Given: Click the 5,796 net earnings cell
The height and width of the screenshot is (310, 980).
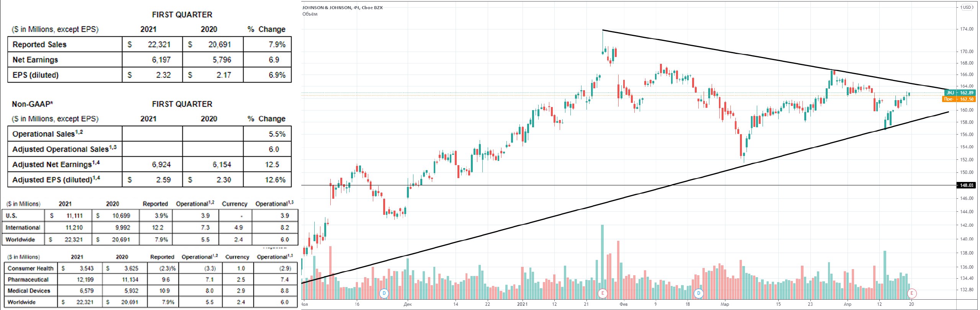Looking at the screenshot, I should (x=222, y=60).
